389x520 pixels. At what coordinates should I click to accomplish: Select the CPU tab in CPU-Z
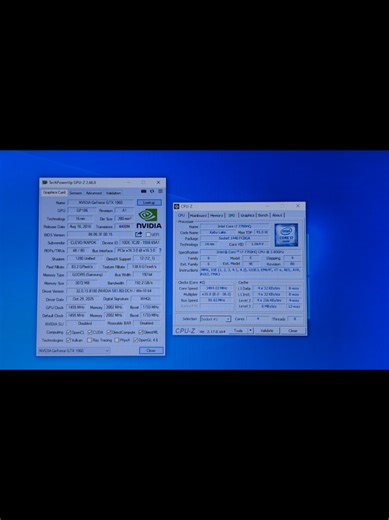click(x=181, y=215)
